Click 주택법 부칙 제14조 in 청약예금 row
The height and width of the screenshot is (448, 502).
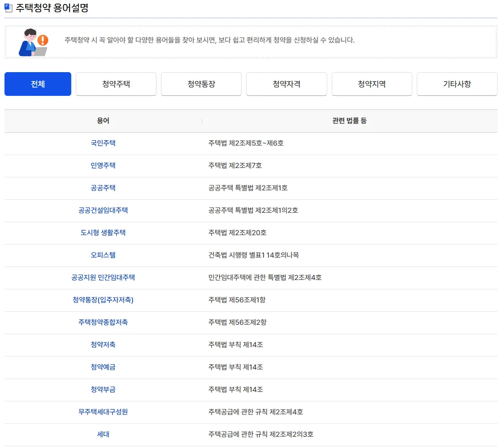(236, 367)
